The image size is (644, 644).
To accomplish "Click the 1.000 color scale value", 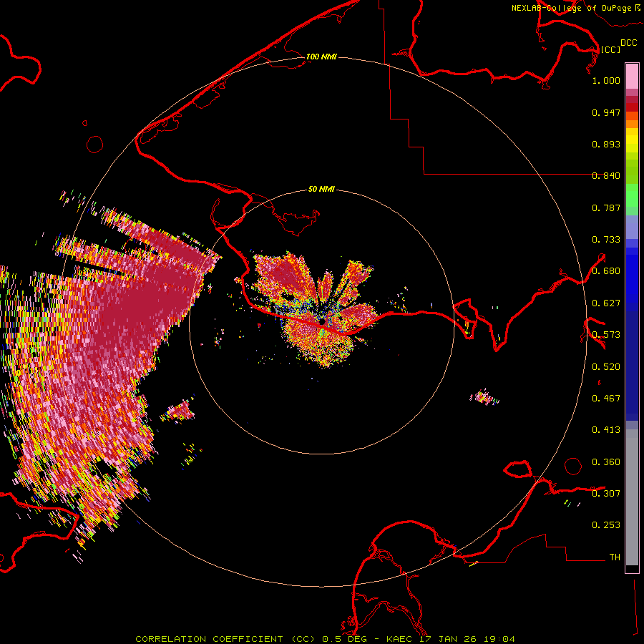I will point(606,80).
